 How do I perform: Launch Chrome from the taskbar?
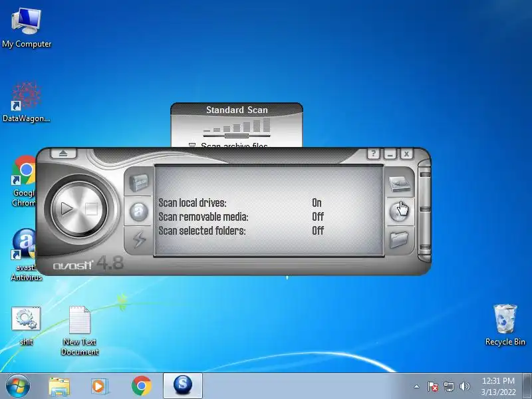pyautogui.click(x=142, y=386)
